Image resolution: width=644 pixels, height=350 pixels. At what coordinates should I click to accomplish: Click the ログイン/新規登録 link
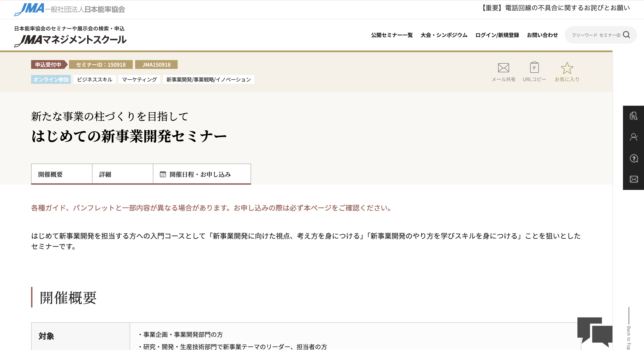[x=497, y=35]
